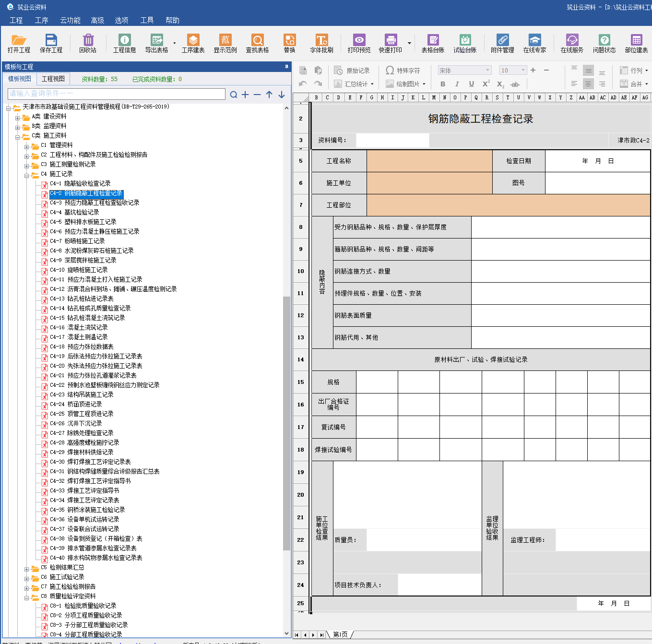Image resolution: width=652 pixels, height=644 pixels.
Task: Toggle subscript formatting
Action: 500,84
